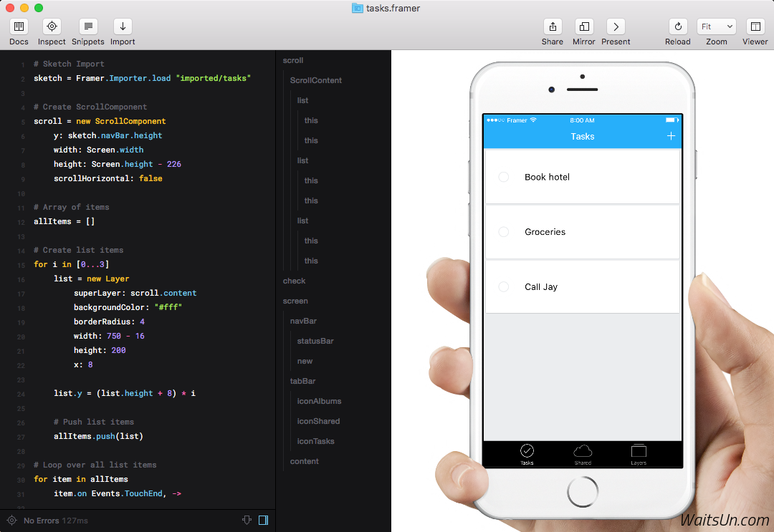Mark Call Jay task as done
The height and width of the screenshot is (532, 774).
[x=504, y=287]
